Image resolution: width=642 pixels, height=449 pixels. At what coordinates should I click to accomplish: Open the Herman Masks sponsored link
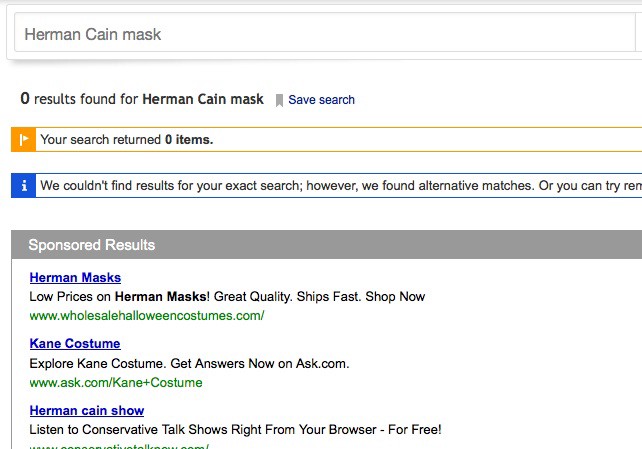(x=75, y=278)
